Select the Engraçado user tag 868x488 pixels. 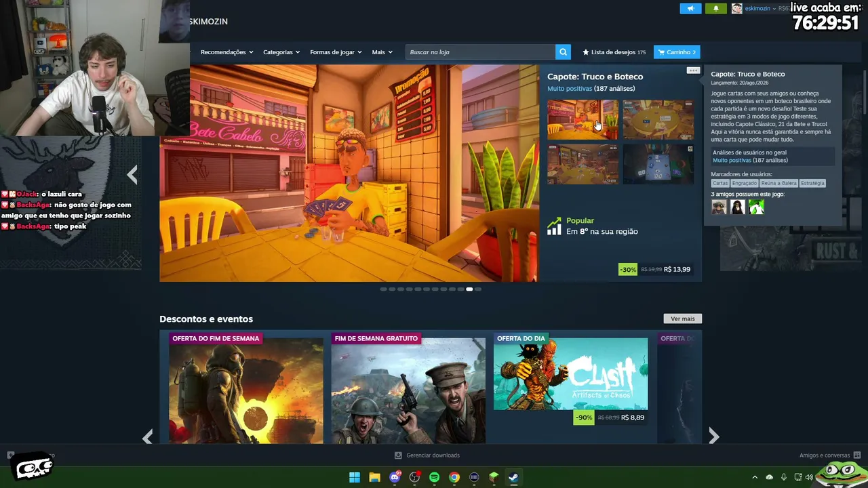pyautogui.click(x=744, y=183)
